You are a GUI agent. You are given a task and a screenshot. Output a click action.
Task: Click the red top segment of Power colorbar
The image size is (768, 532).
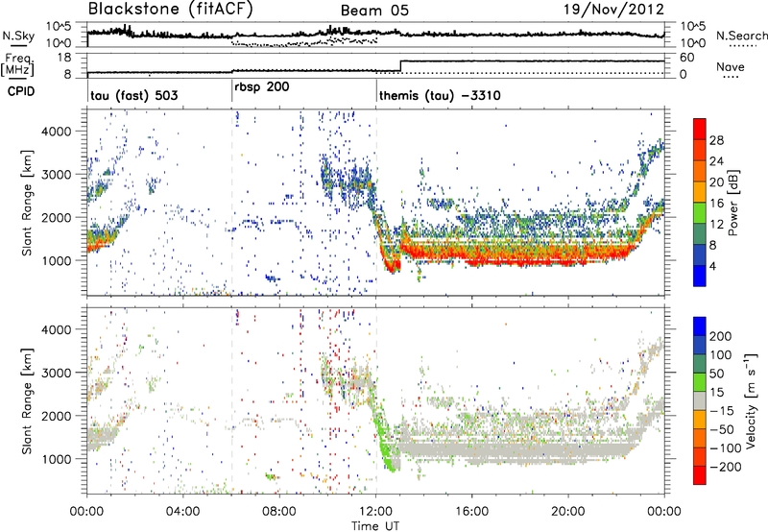[x=700, y=129]
